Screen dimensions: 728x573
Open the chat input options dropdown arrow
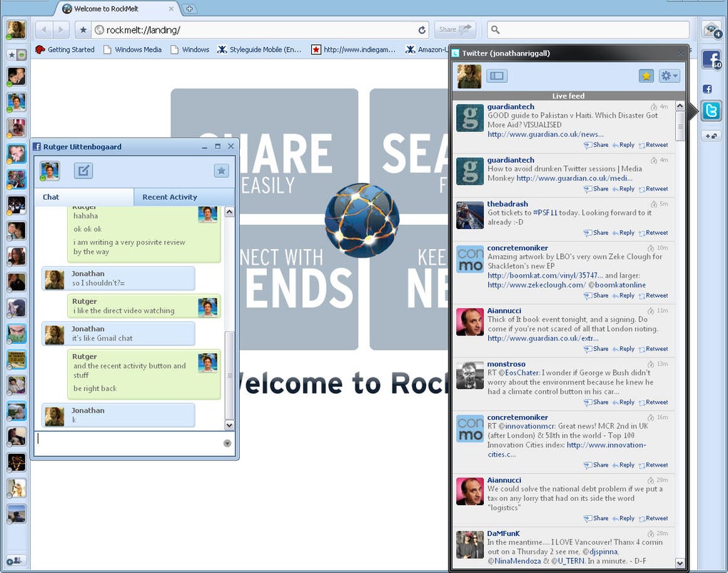pos(227,443)
